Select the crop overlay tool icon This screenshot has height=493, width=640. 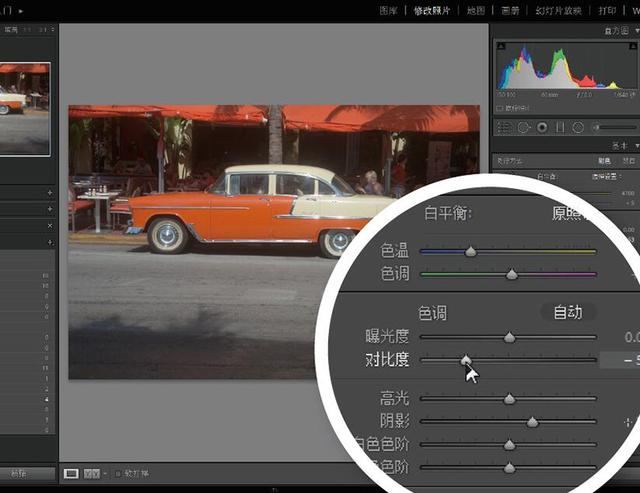click(x=505, y=127)
